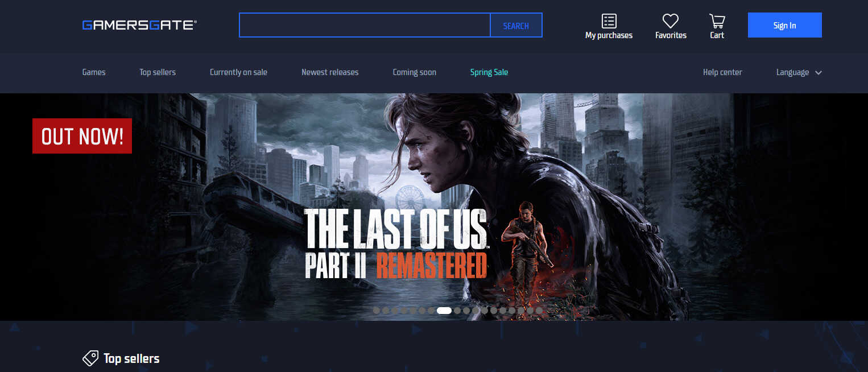Select Newest releases in the nav bar
The image size is (868, 372).
(330, 72)
